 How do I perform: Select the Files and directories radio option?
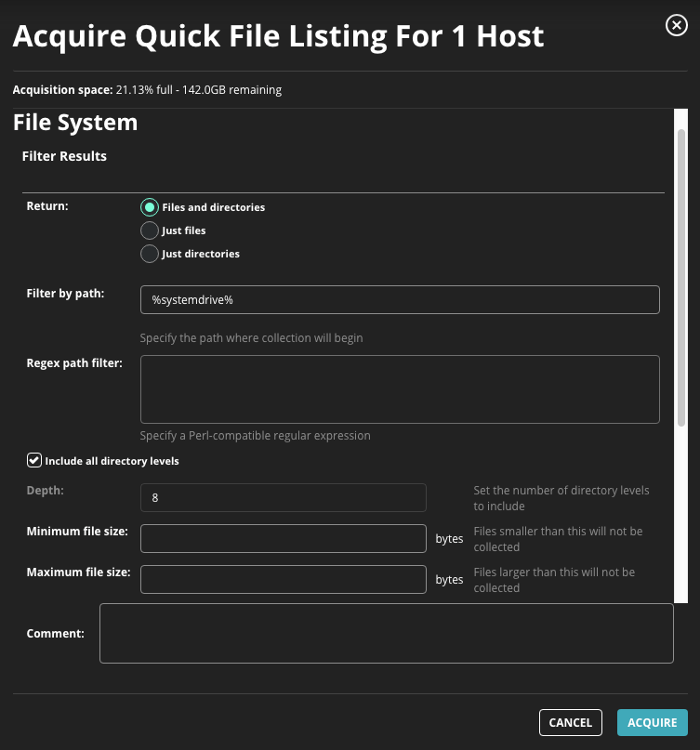point(150,207)
